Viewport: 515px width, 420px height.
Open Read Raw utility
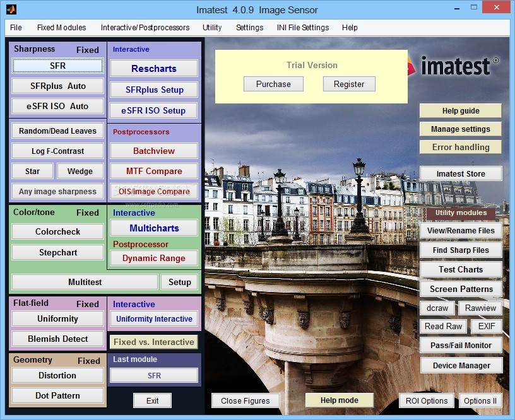tap(444, 326)
